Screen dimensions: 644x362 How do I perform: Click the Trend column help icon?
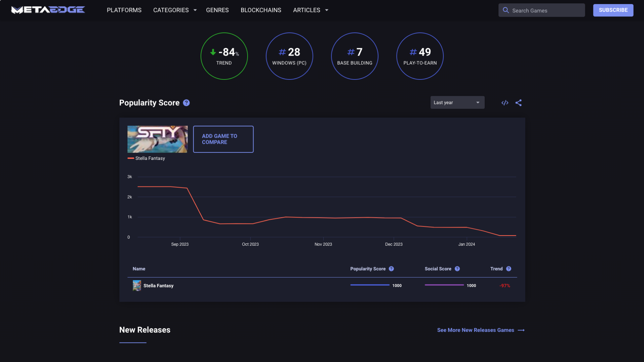(509, 269)
